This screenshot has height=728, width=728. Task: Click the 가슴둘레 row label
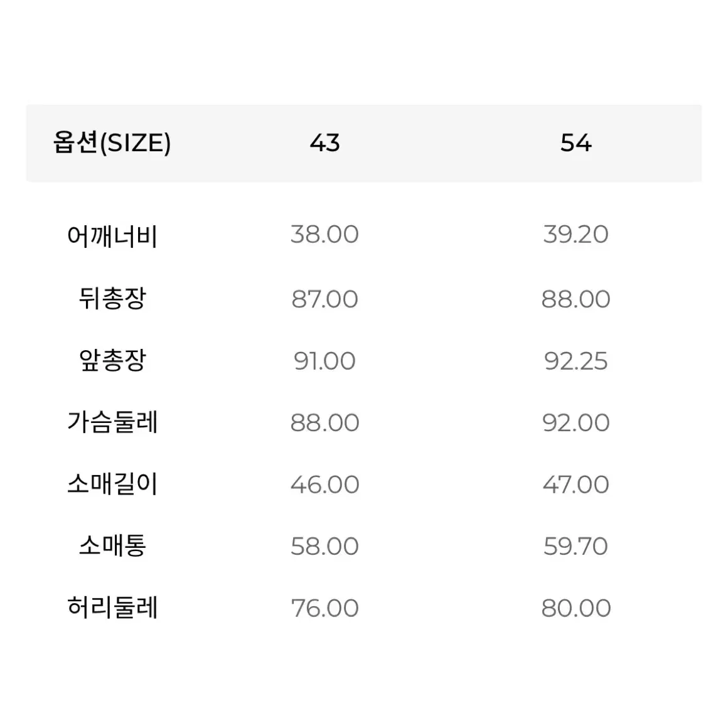coord(112,422)
